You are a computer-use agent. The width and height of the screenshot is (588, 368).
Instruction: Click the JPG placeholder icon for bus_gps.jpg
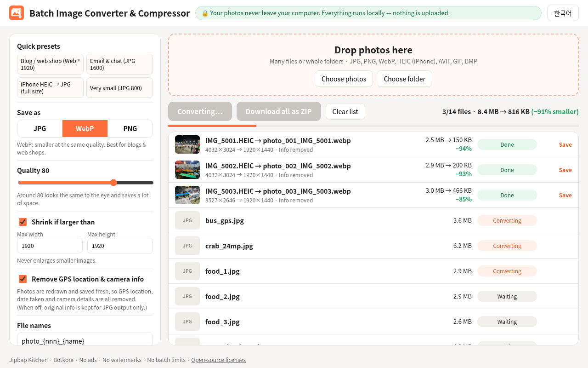tap(187, 220)
